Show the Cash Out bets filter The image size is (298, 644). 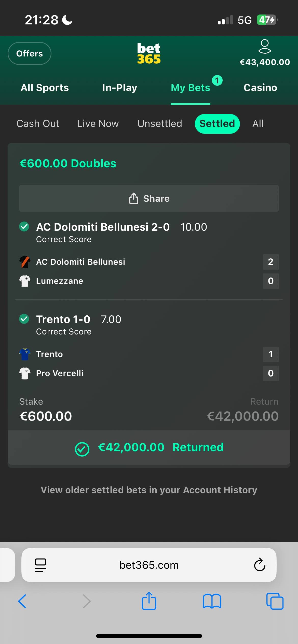pyautogui.click(x=38, y=124)
